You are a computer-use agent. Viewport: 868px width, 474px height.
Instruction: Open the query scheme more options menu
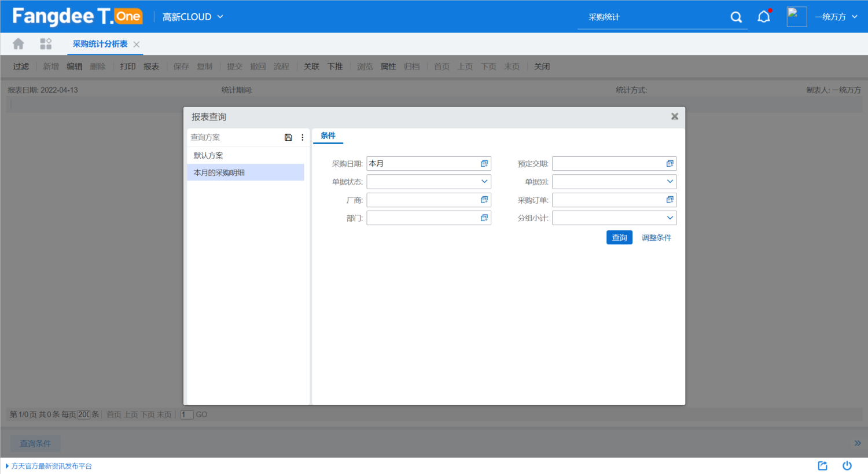coord(303,138)
